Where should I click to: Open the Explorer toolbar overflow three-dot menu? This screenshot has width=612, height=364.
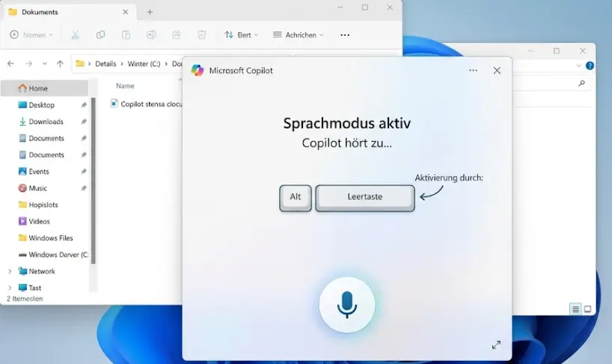tap(345, 35)
